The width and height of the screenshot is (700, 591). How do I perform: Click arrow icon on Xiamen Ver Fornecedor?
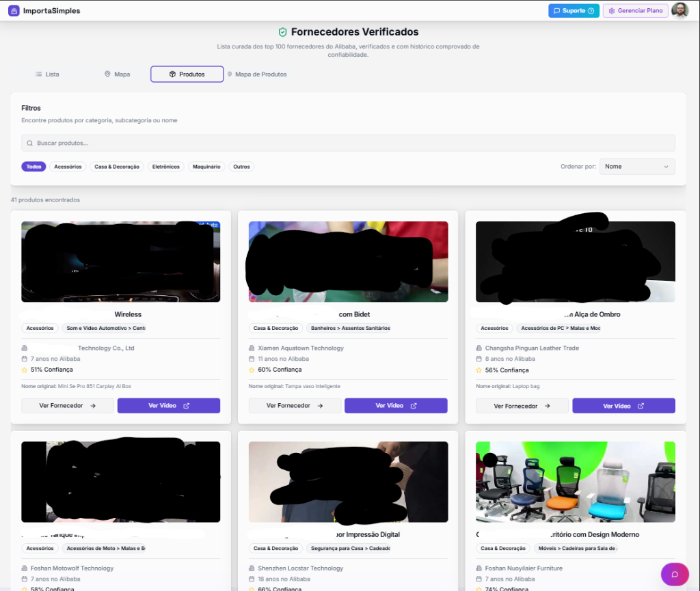[320, 406]
